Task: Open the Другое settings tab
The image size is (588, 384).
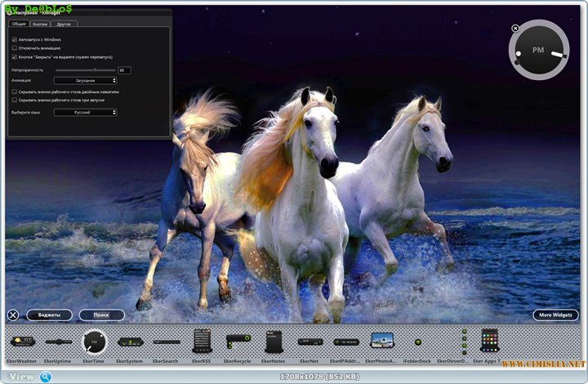Action: click(x=64, y=24)
